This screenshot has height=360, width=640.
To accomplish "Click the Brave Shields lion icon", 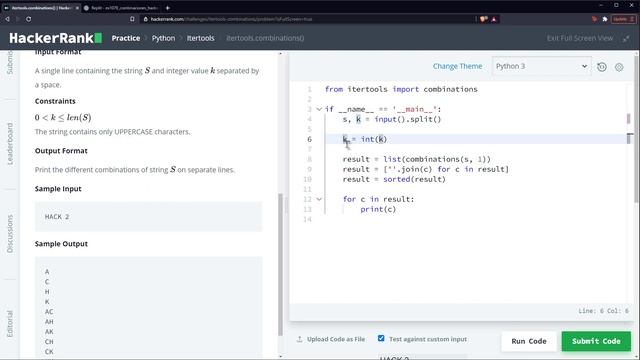I will click(x=484, y=19).
